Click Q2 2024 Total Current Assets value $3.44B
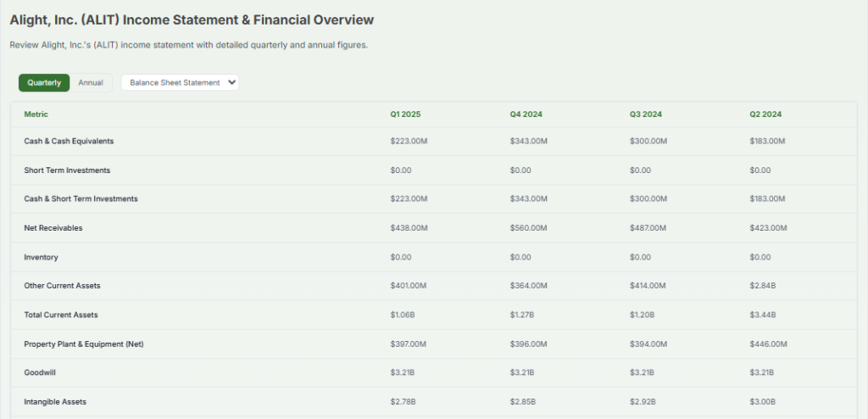The height and width of the screenshot is (419, 868). tap(763, 314)
